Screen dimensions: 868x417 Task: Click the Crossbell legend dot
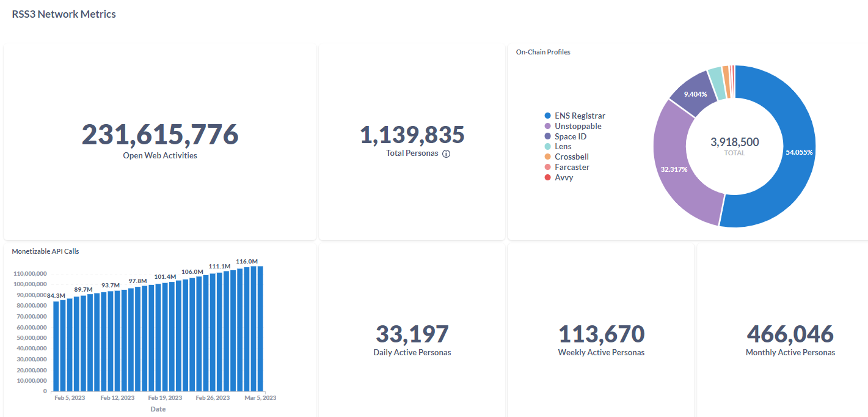(x=548, y=157)
